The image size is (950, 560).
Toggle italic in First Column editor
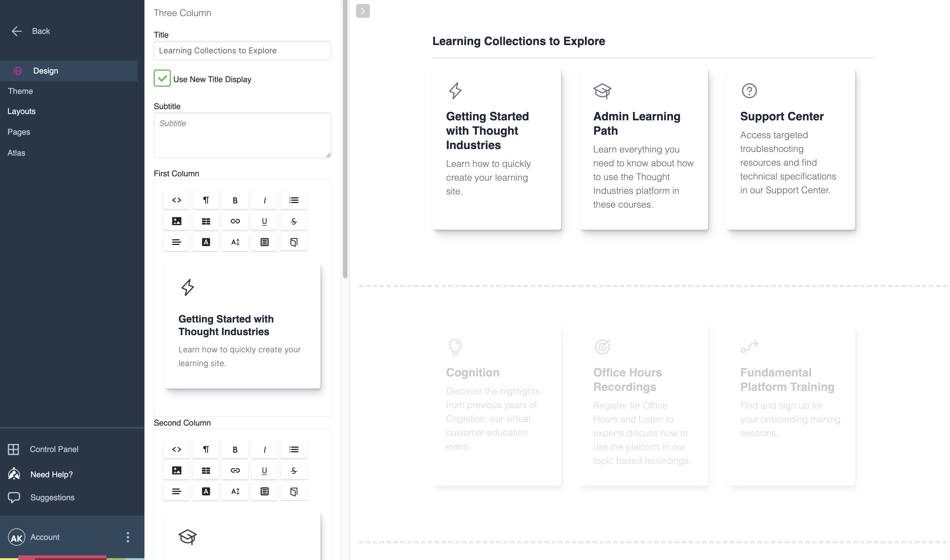pos(264,200)
